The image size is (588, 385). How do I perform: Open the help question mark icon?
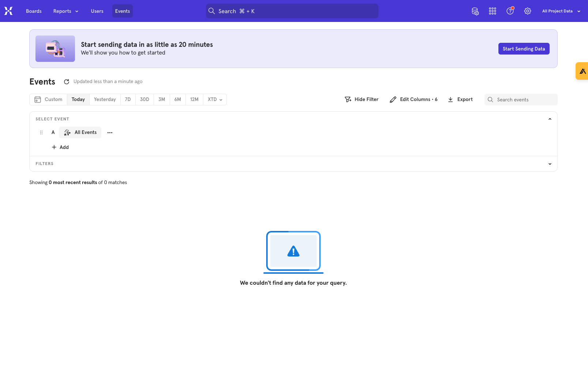click(x=510, y=11)
